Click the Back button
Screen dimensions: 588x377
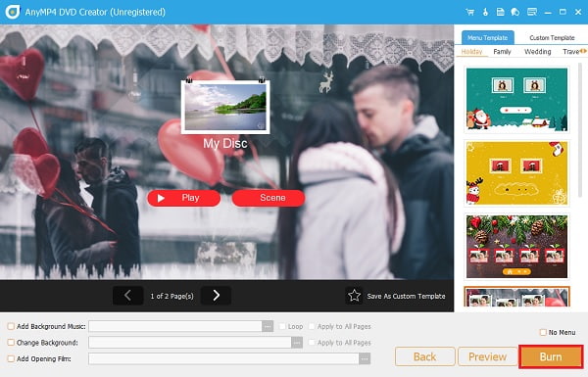(425, 356)
